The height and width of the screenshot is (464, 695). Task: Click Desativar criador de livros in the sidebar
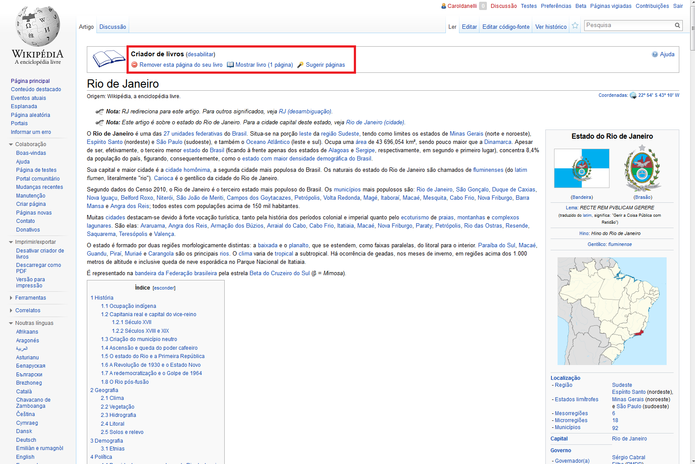pyautogui.click(x=40, y=253)
